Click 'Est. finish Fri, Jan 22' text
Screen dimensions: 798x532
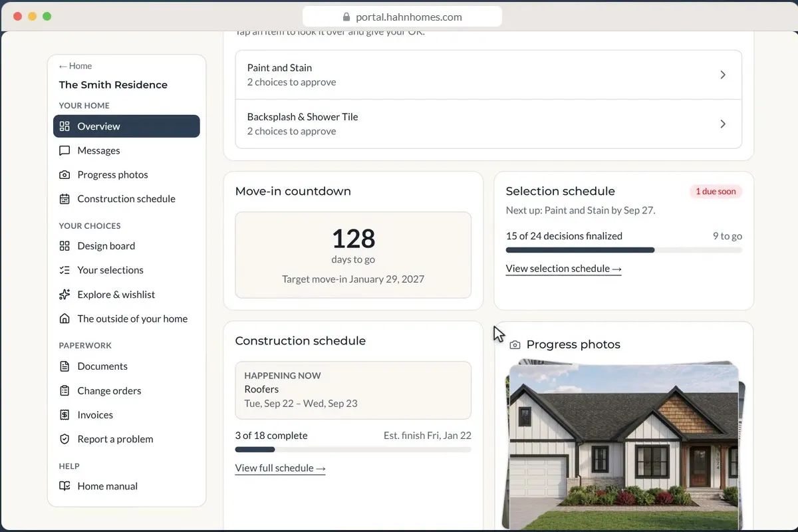point(428,436)
